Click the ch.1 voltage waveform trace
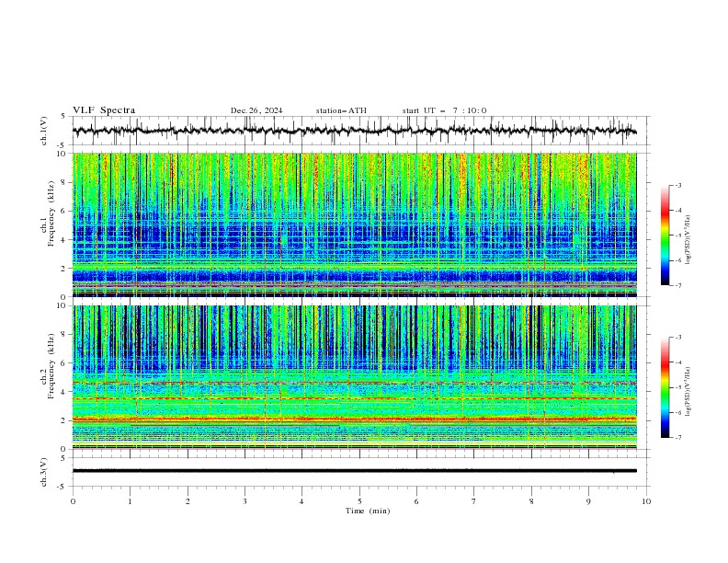728x563 pixels. coord(354,131)
